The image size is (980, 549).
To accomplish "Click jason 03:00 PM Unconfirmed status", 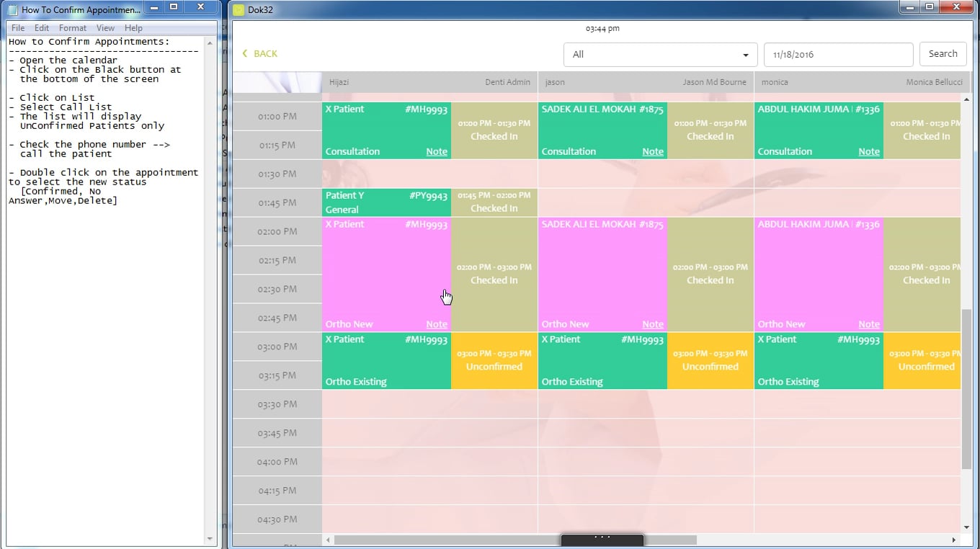I will [710, 361].
